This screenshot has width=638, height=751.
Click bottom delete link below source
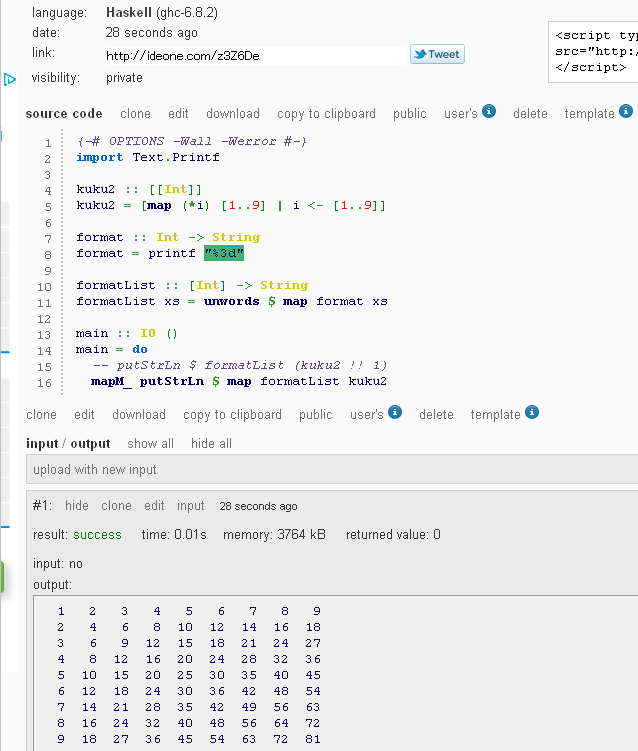point(436,414)
